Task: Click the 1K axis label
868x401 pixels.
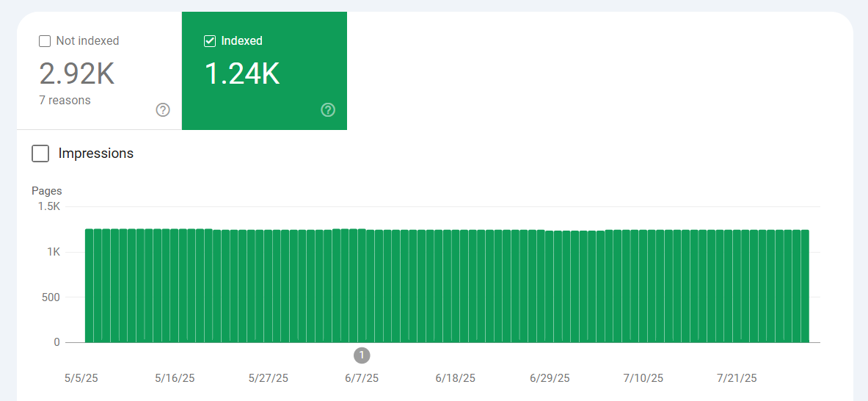Action: [x=54, y=252]
